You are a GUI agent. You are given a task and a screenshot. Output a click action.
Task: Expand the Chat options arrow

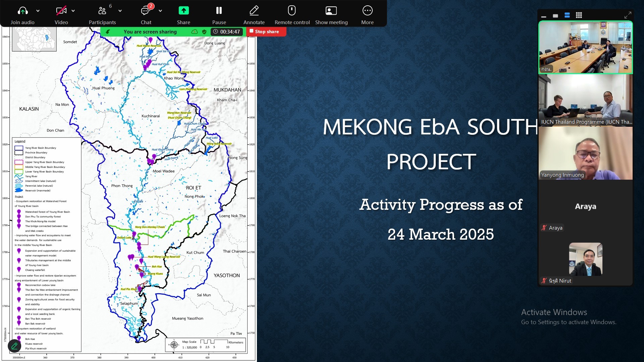click(x=160, y=11)
